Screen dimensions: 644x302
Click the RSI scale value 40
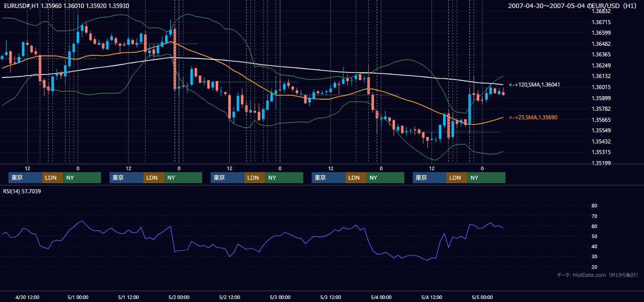pyautogui.click(x=594, y=246)
